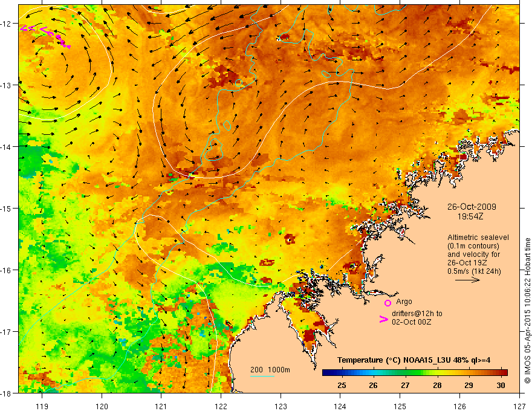Click the "02-Oct 00Z" legend text

click(412, 322)
